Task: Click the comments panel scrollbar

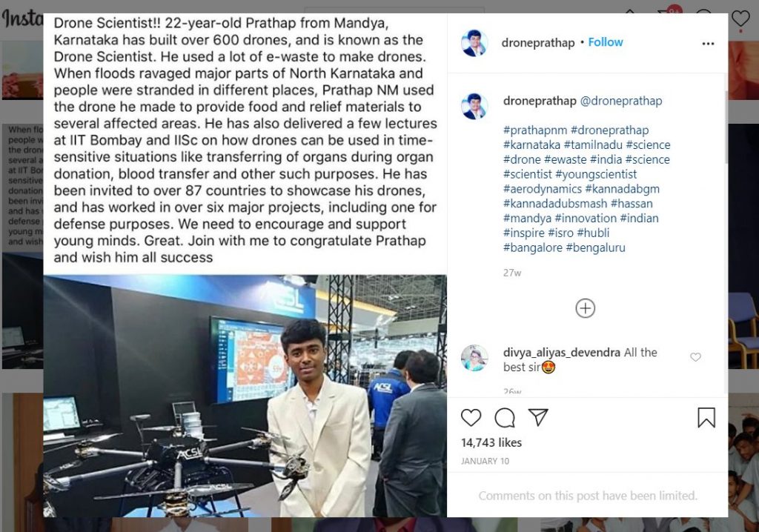Action: [726, 127]
